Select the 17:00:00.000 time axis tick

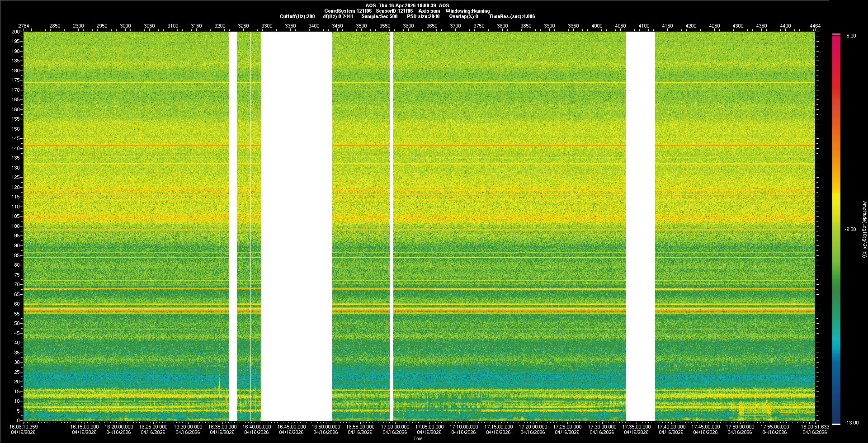point(395,426)
